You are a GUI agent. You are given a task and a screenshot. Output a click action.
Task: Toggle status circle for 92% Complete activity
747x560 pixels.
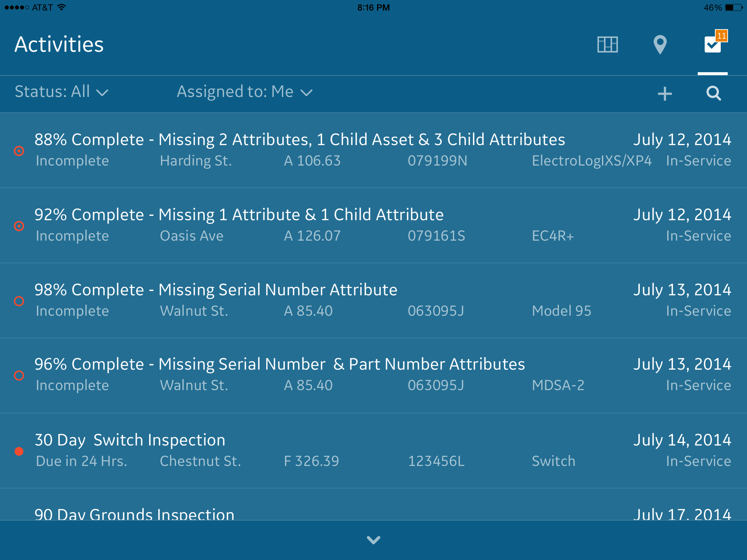[x=19, y=226]
